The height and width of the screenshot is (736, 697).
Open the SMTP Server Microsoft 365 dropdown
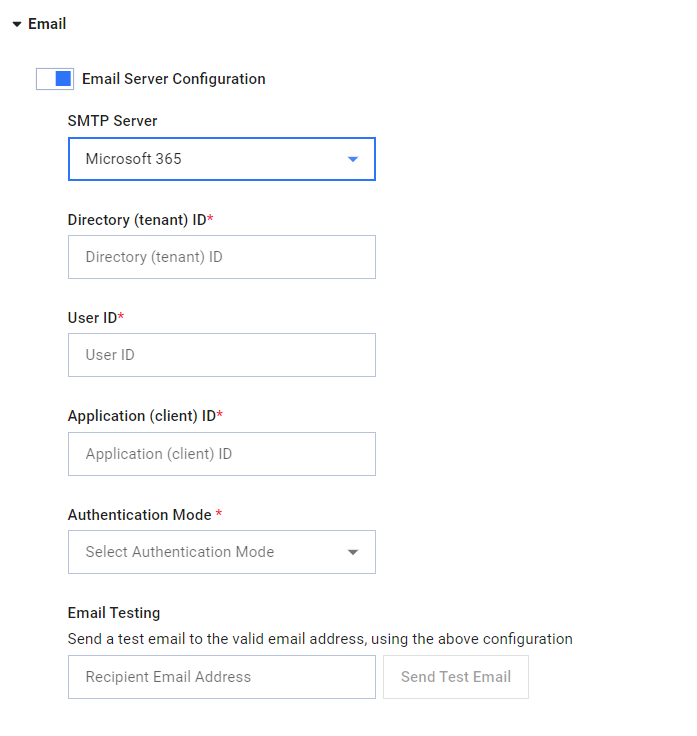[222, 159]
